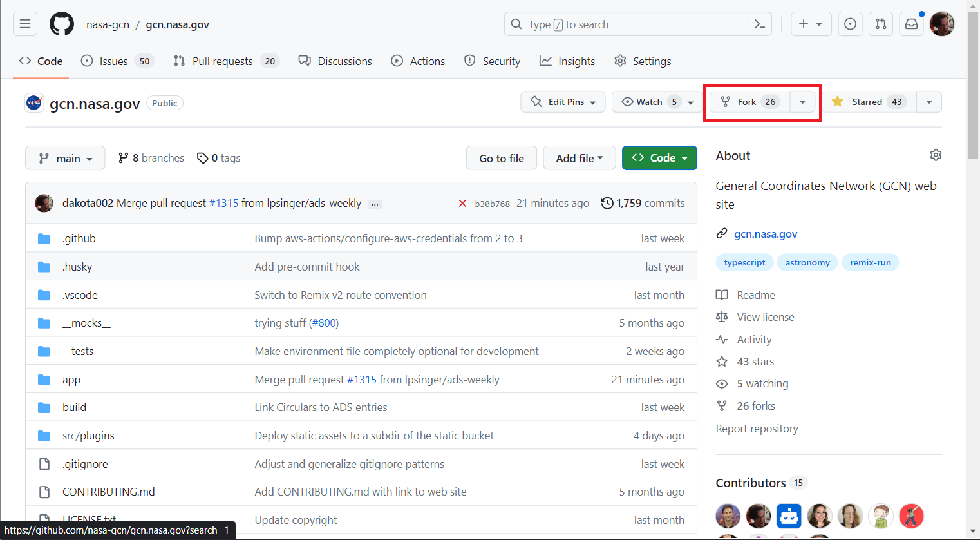View the 1,759 commits history

click(643, 203)
